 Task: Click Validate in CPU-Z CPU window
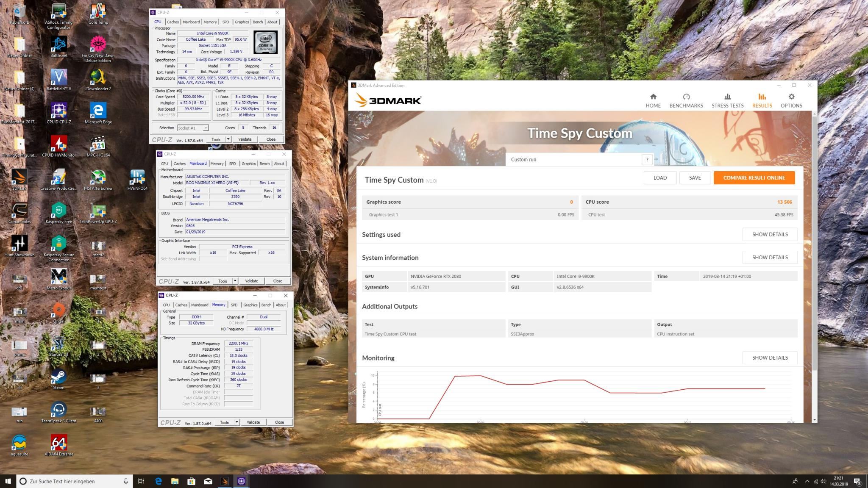[x=245, y=139]
